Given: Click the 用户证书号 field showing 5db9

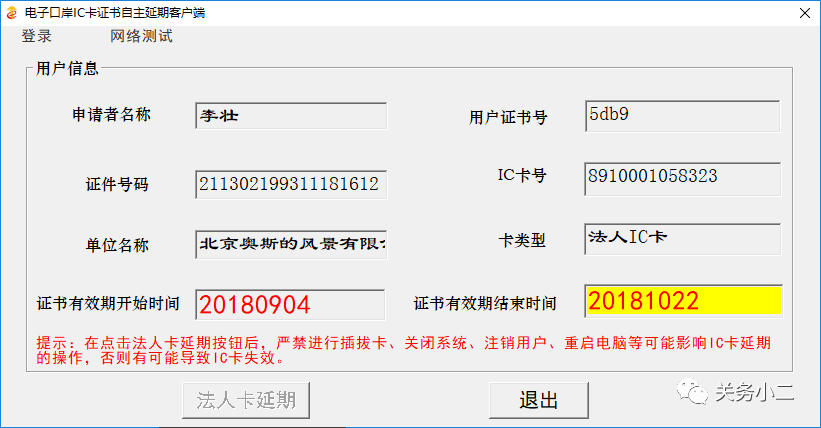Looking at the screenshot, I should tap(683, 116).
